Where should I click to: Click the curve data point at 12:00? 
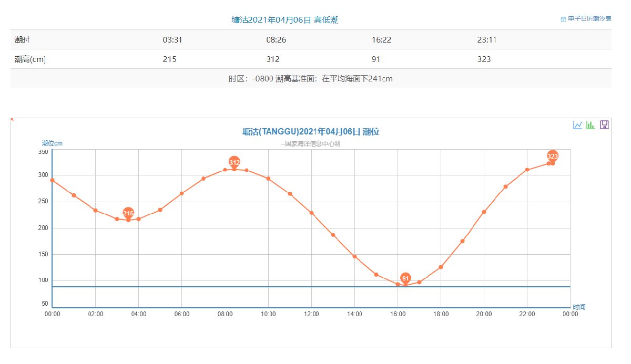point(311,213)
